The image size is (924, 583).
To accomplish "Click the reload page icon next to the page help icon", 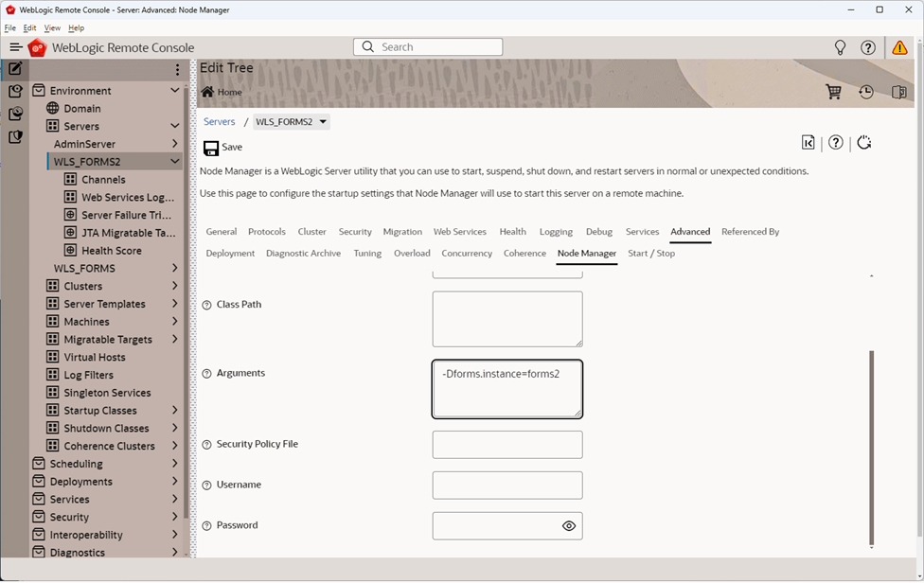I will coord(864,143).
